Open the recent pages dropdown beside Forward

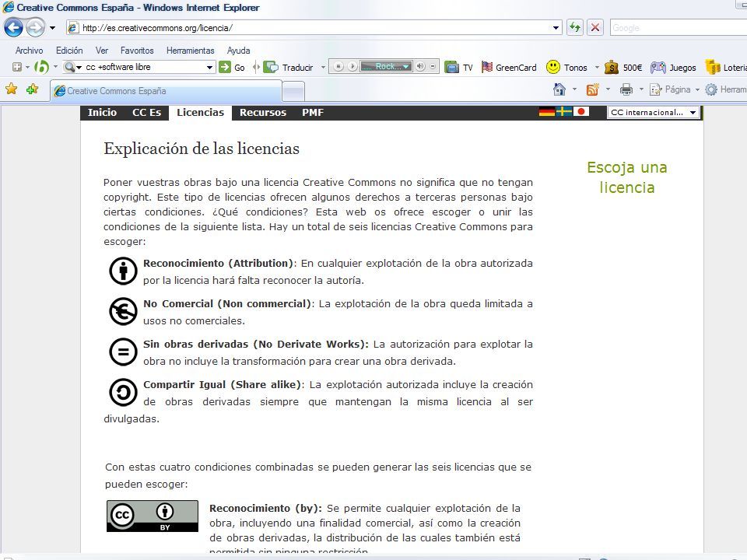click(52, 28)
